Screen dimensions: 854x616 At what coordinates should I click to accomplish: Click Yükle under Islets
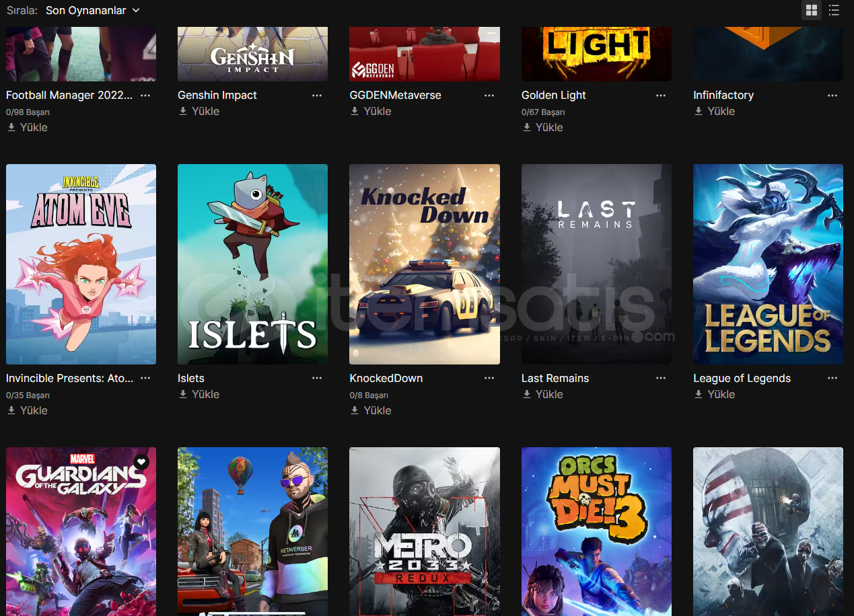click(199, 394)
